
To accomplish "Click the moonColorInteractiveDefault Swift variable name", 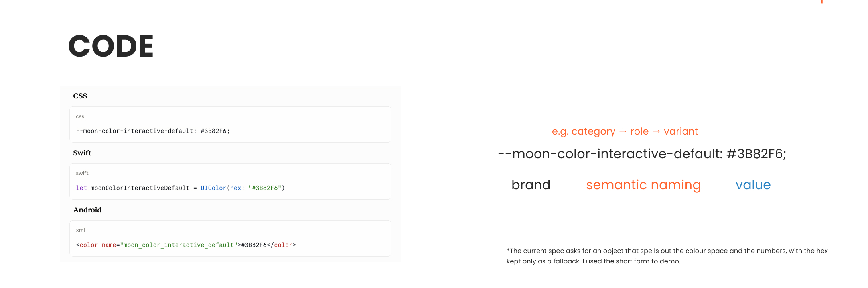I will click(x=140, y=188).
